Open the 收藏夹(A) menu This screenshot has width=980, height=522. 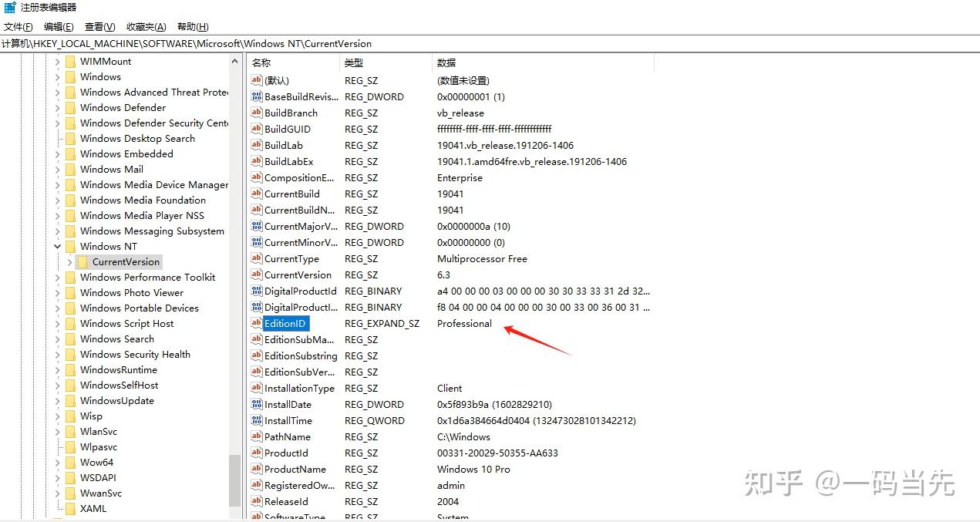pyautogui.click(x=146, y=26)
